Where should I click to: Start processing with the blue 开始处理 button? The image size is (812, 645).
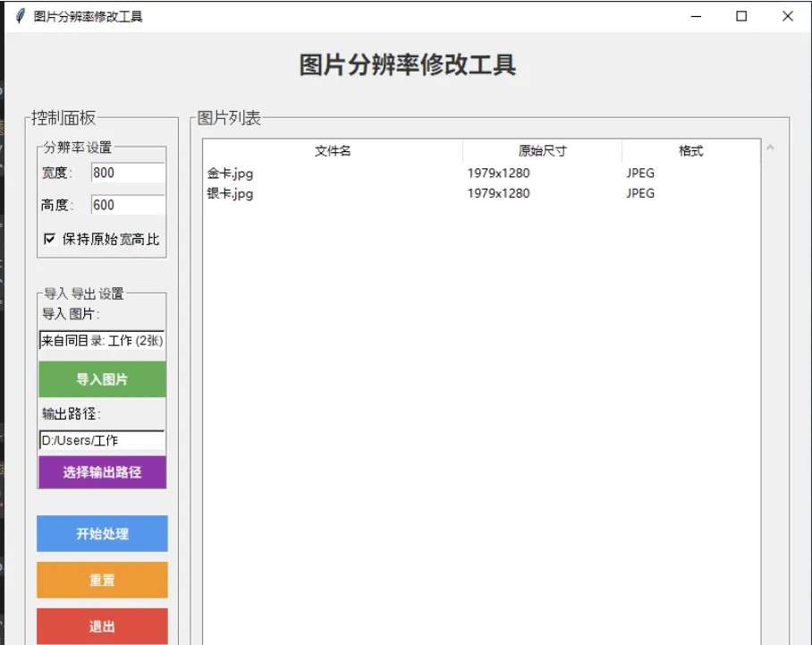[x=101, y=534]
